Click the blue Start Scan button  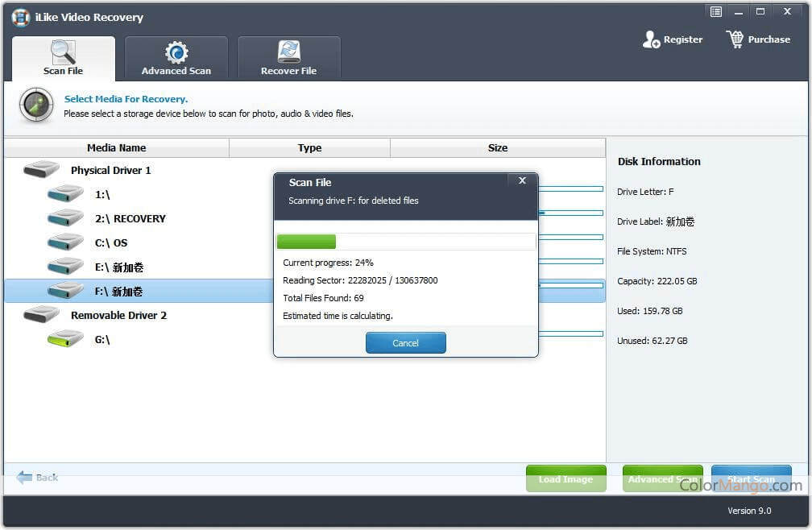click(752, 478)
